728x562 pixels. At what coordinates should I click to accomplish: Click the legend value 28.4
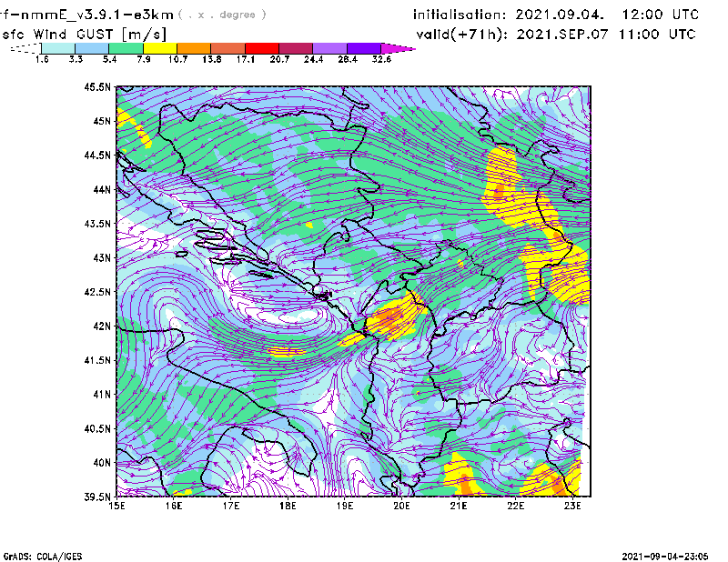click(x=348, y=59)
